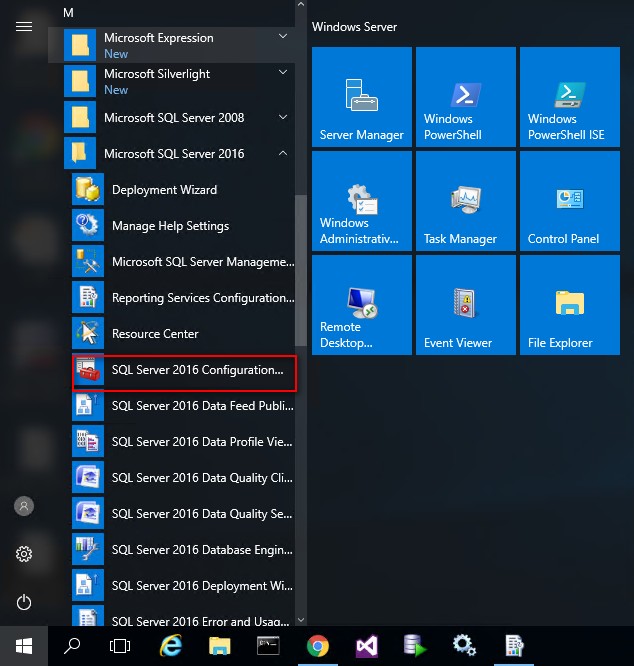The height and width of the screenshot is (666, 634).
Task: Expand the Microsoft Expression folder chevron
Action: 283,37
